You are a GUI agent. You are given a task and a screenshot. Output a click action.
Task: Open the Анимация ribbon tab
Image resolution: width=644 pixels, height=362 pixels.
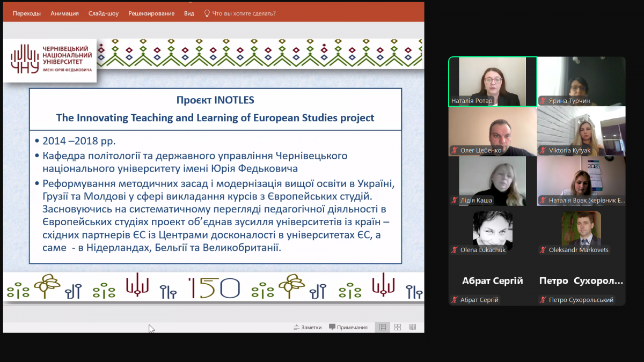coord(64,13)
